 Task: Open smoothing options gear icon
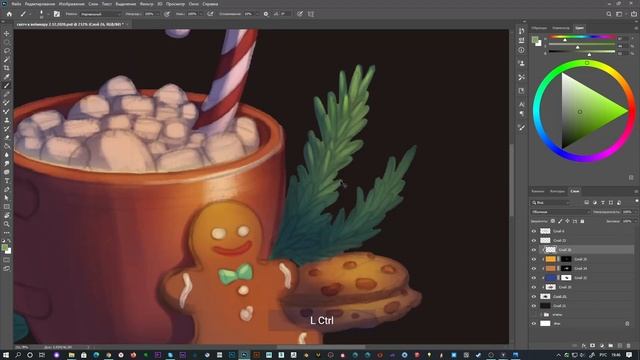click(266, 14)
